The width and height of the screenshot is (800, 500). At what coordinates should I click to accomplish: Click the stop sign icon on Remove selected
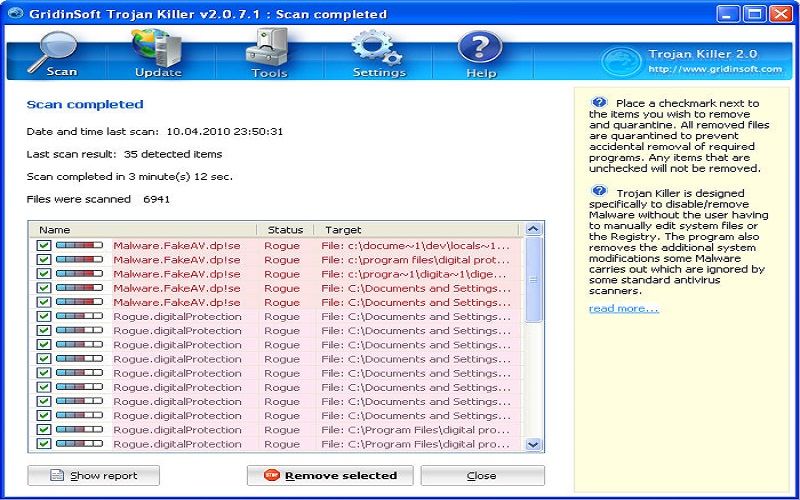coord(272,475)
